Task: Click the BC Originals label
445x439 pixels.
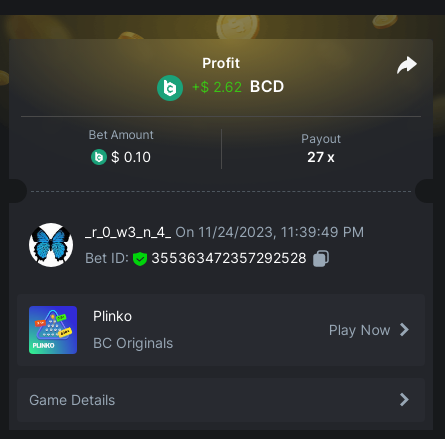Action: pos(133,343)
